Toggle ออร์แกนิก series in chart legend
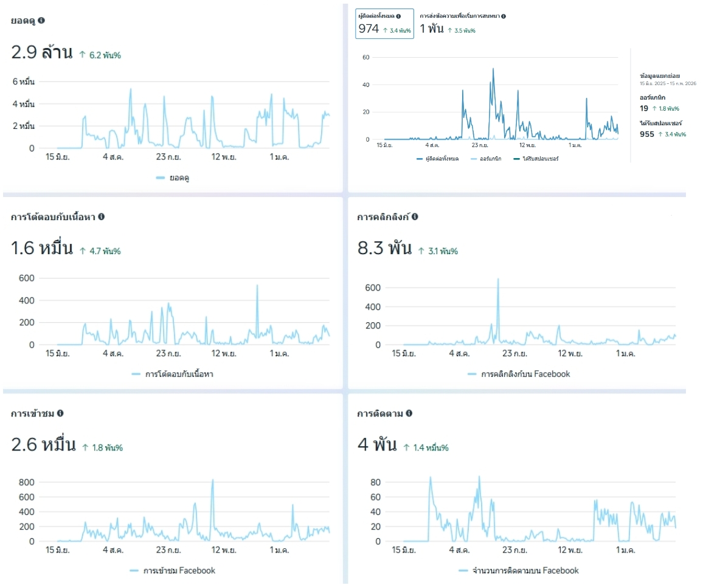This screenshot has height=588, width=703. pyautogui.click(x=488, y=159)
